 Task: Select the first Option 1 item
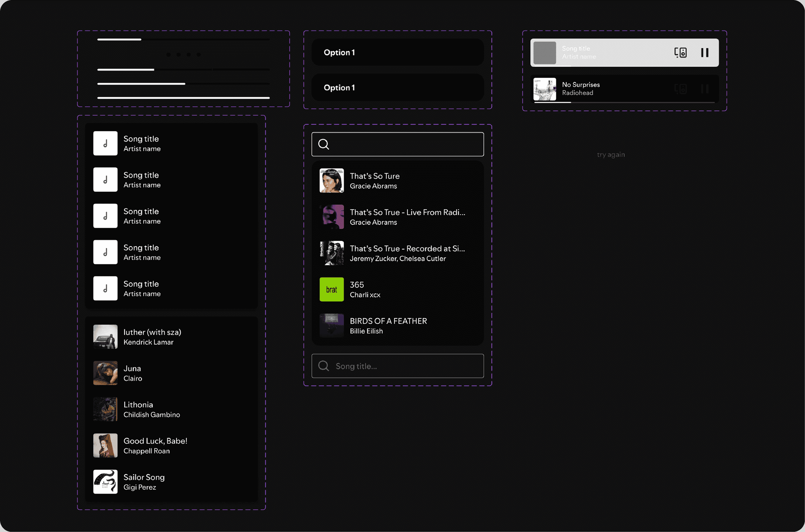pyautogui.click(x=397, y=52)
